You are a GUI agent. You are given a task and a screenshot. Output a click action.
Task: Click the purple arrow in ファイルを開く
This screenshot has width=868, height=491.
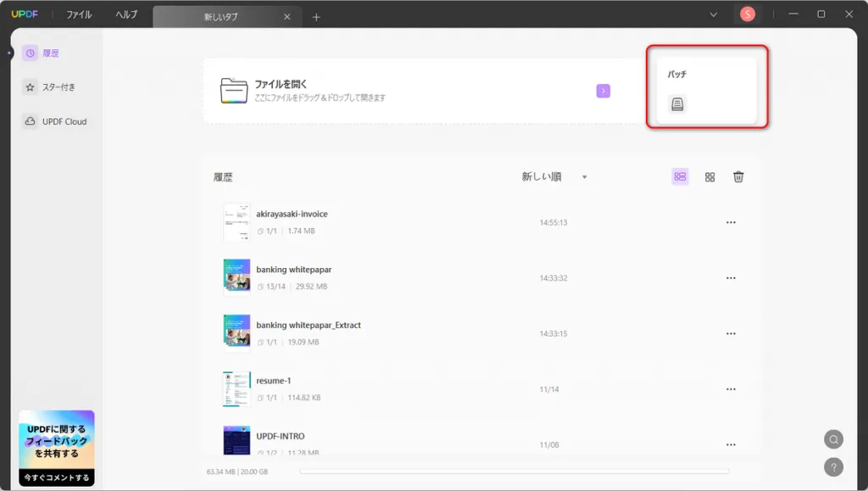(603, 91)
